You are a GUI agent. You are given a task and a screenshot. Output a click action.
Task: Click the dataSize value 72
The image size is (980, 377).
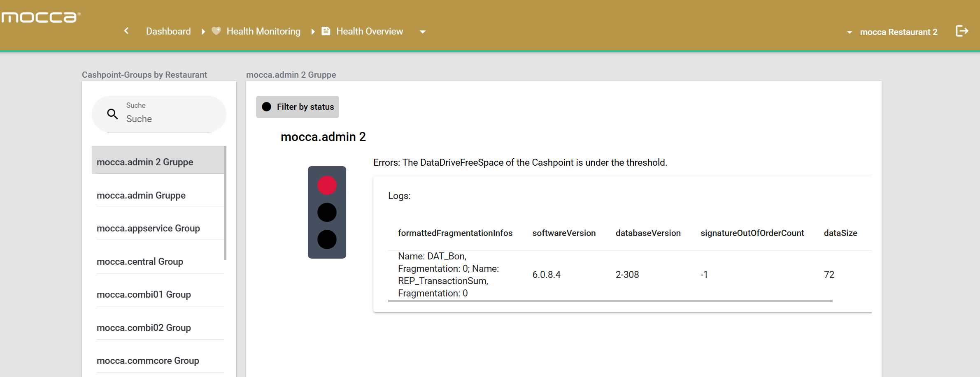point(829,275)
